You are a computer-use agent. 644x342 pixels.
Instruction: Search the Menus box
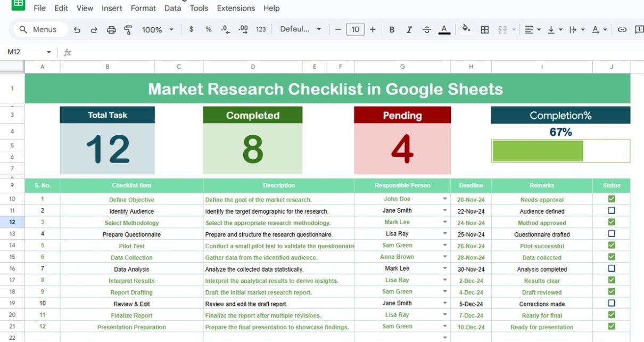pos(40,30)
